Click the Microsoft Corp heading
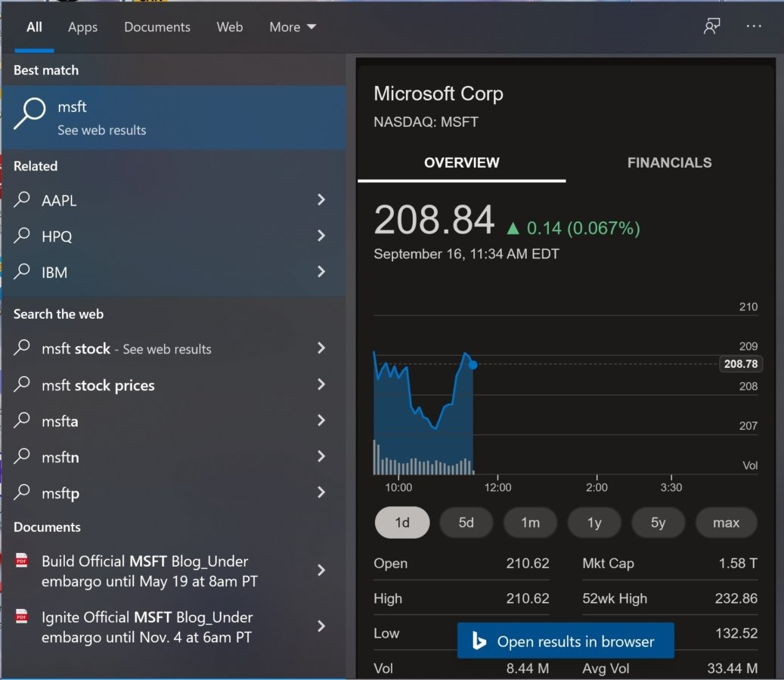Image resolution: width=784 pixels, height=680 pixels. [x=438, y=94]
